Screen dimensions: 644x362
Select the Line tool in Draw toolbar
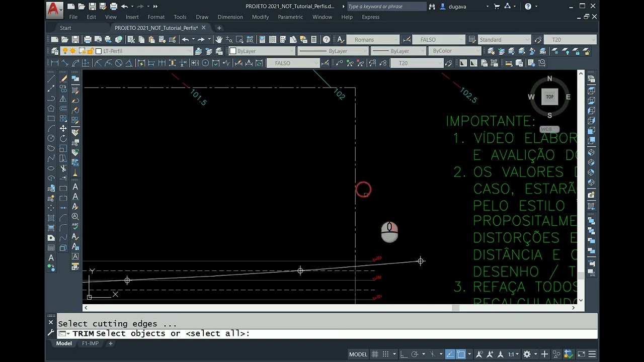pyautogui.click(x=51, y=78)
